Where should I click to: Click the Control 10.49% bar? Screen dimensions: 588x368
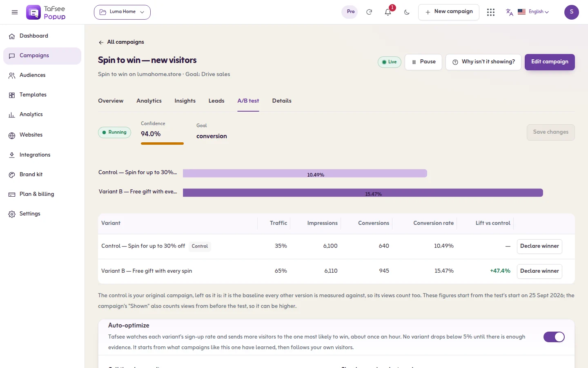(305, 173)
